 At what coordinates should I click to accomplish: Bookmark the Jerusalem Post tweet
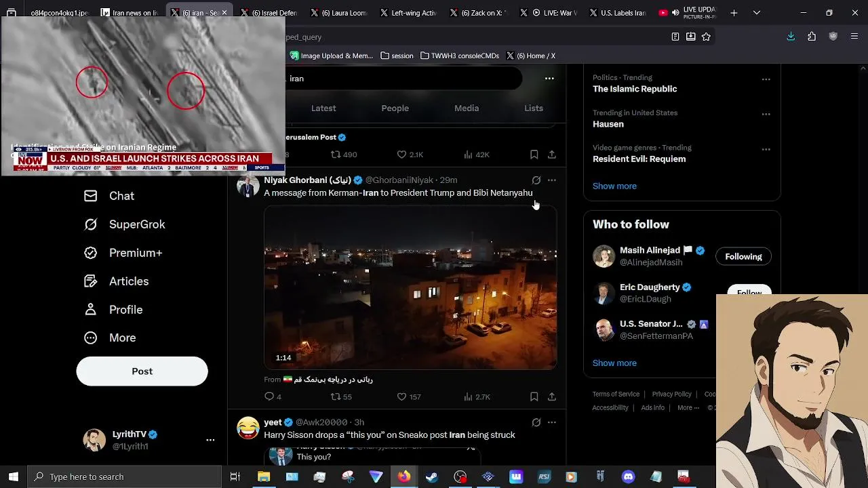click(x=534, y=155)
